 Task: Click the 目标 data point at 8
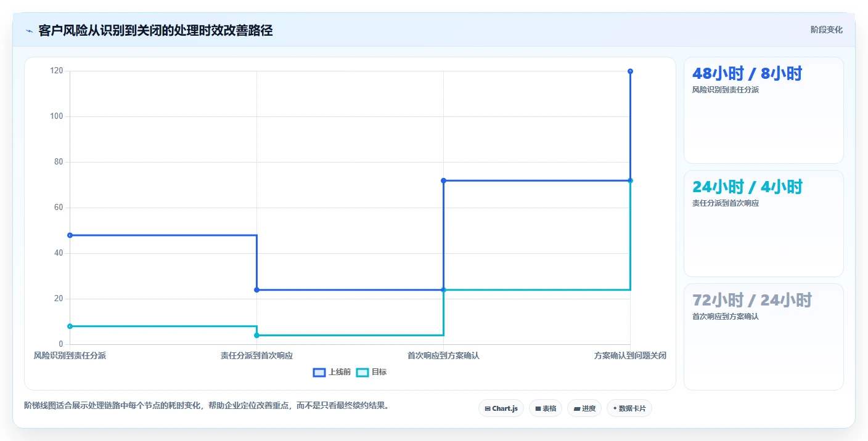70,326
